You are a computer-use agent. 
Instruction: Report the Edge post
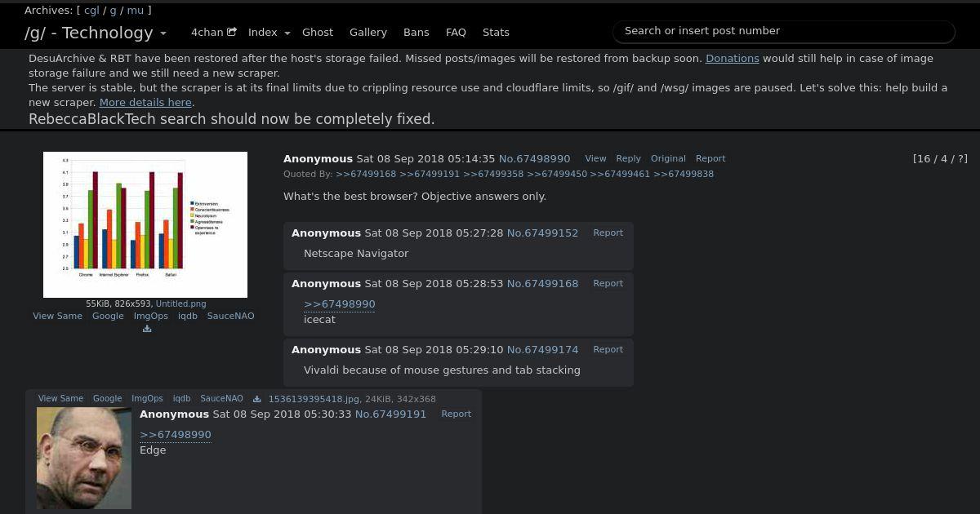pyautogui.click(x=456, y=414)
